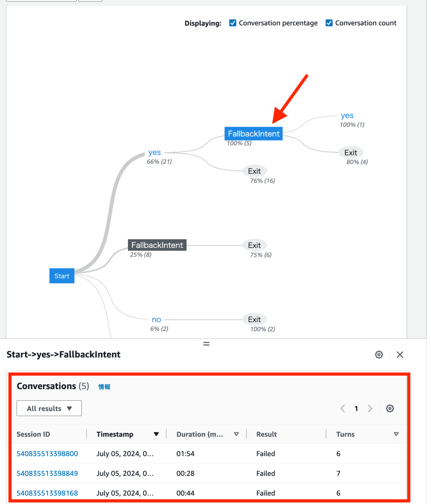
Task: Click the 00:28 duration cell
Action: [185, 473]
